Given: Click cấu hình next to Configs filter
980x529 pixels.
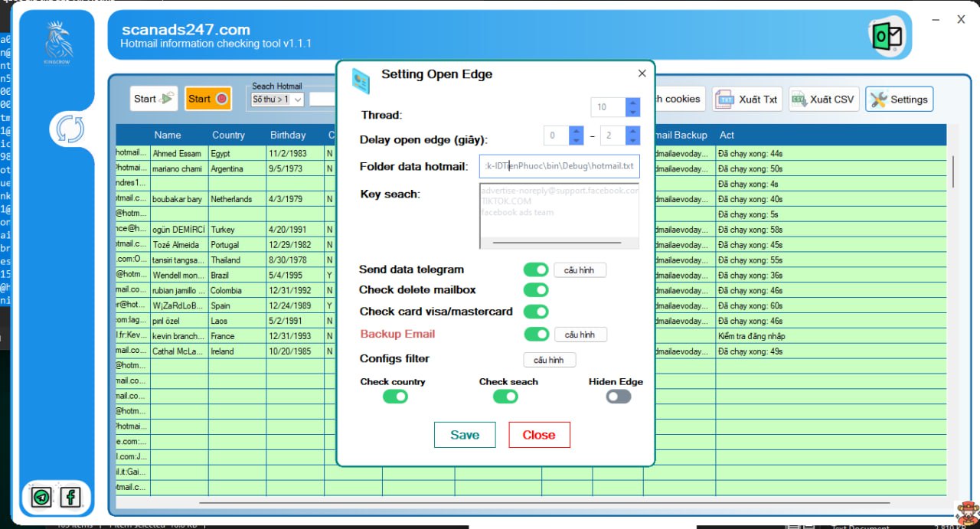Looking at the screenshot, I should [x=549, y=360].
